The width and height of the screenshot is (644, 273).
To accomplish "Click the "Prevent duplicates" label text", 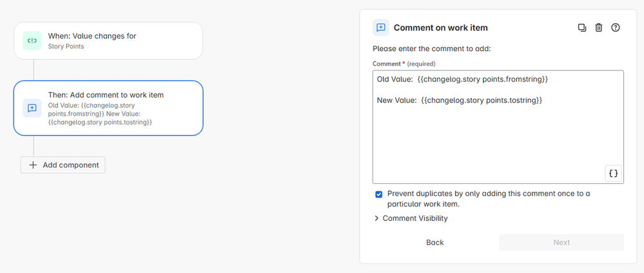I will (488, 199).
